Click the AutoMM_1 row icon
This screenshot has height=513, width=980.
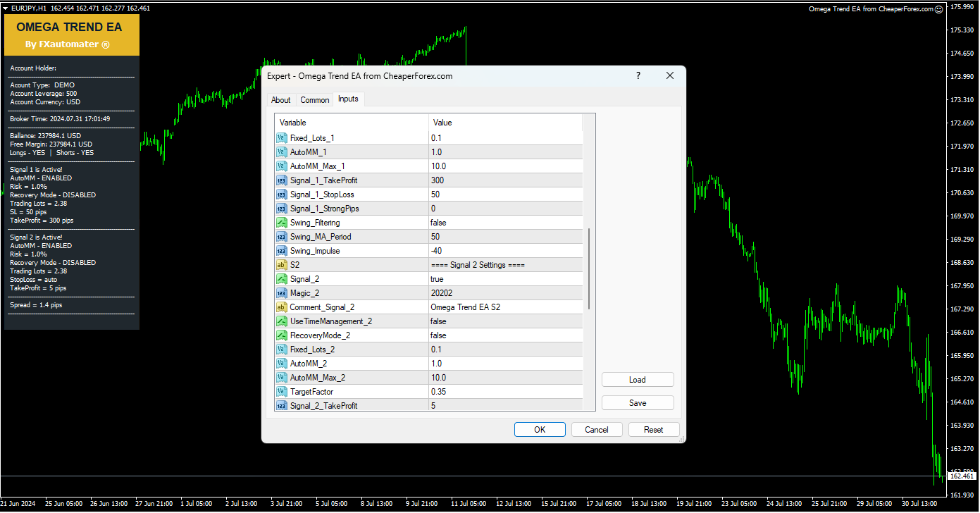coord(281,152)
